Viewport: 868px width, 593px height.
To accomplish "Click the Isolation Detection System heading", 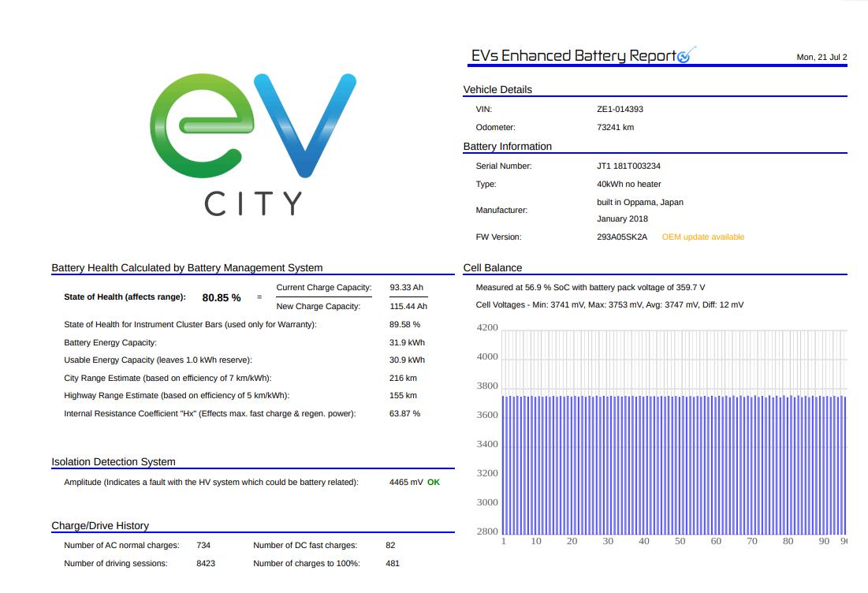I will [x=114, y=461].
